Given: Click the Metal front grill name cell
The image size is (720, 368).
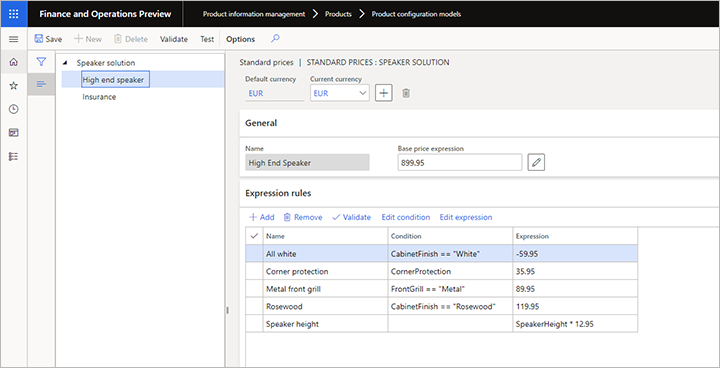Looking at the screenshot, I should click(325, 289).
